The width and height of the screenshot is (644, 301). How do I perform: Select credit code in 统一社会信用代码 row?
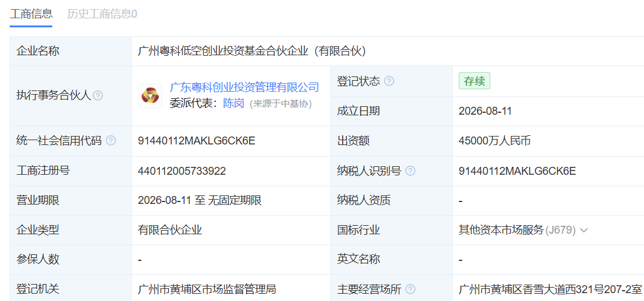(x=197, y=141)
